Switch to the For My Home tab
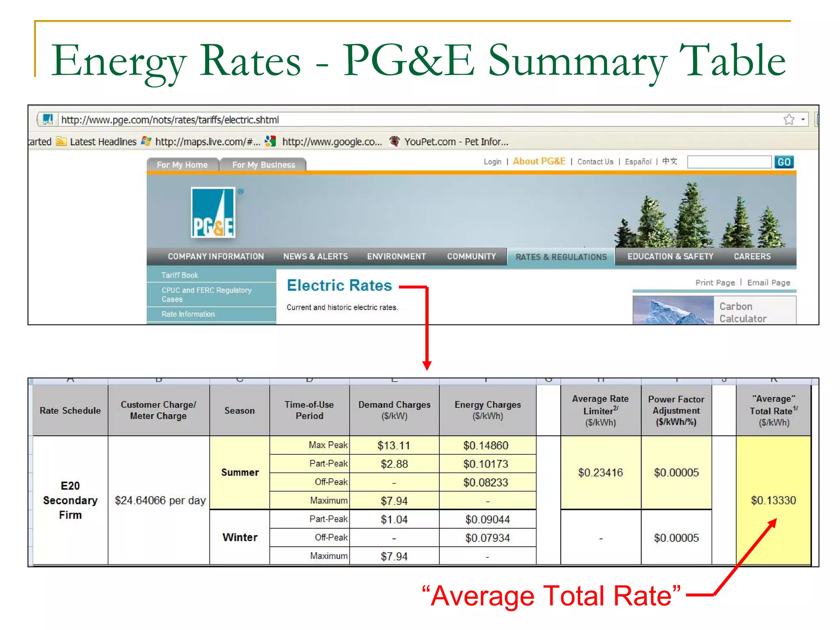This screenshot has height=630, width=840. (x=182, y=164)
